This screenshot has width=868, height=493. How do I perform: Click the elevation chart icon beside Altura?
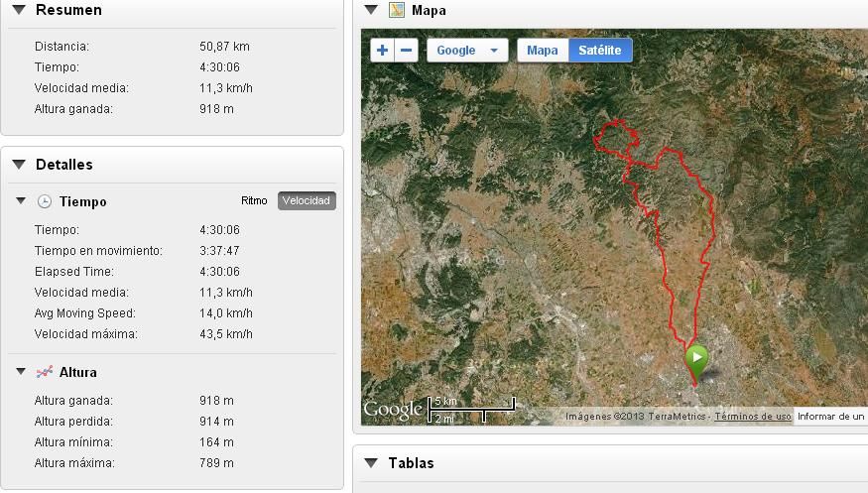45,373
